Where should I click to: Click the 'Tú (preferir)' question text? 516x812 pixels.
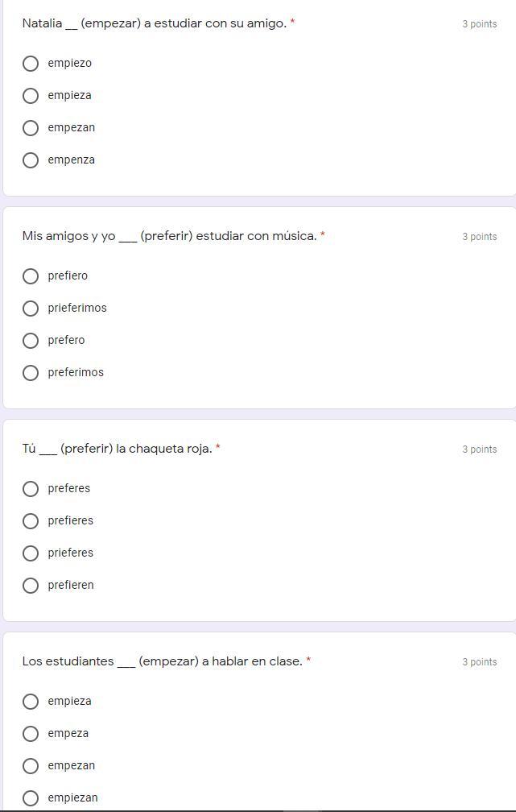click(117, 449)
